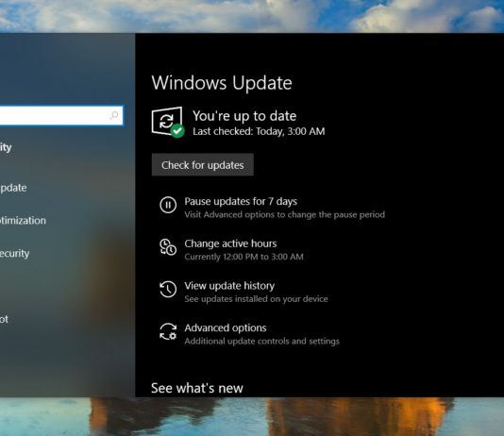This screenshot has width=504, height=436.
Task: Select the Windows Update sidebar item ending 'pdate'
Action: (13, 188)
